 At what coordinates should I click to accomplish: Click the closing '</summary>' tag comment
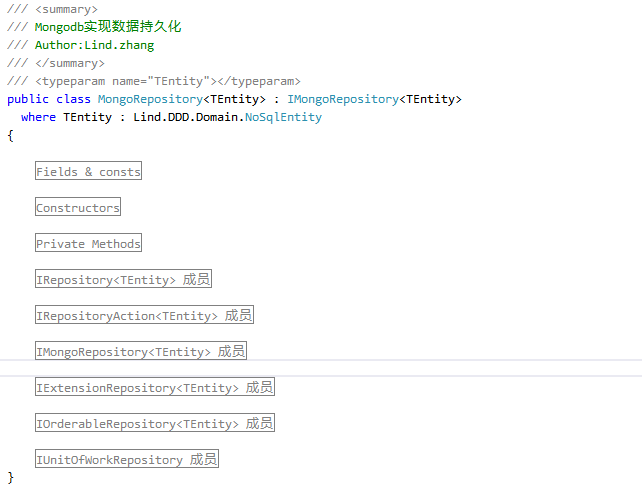[x=70, y=63]
